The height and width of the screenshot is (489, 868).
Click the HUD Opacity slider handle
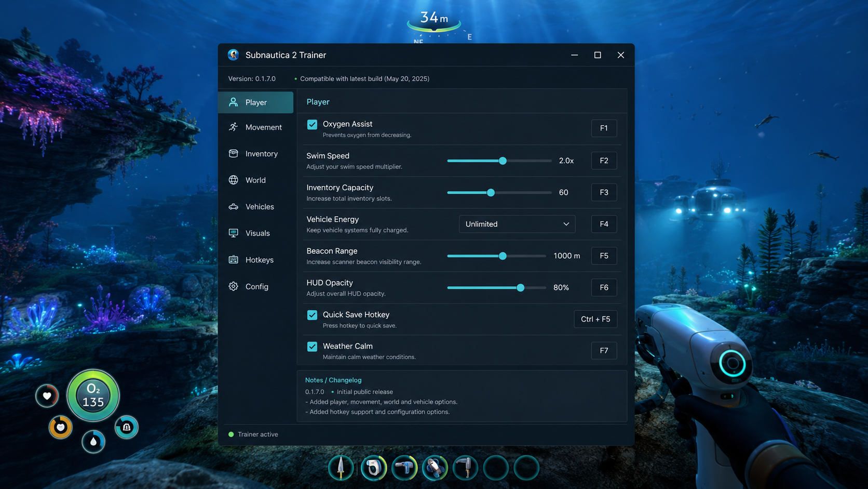(x=520, y=287)
